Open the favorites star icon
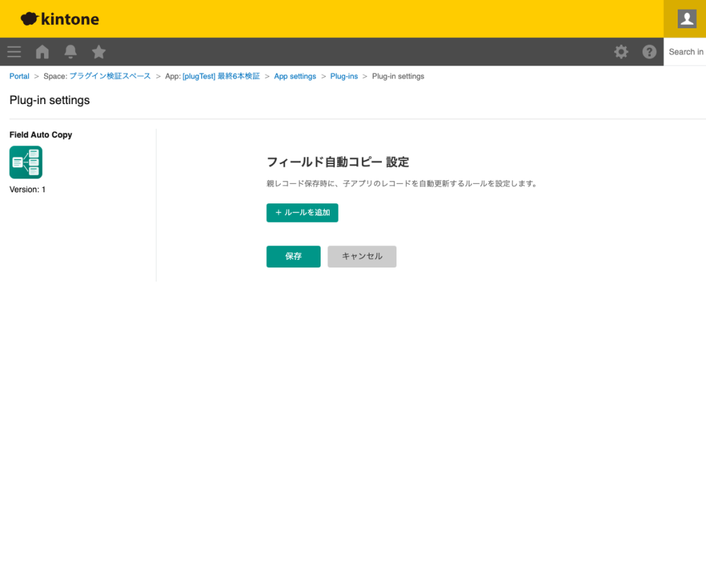Screen dimensions: 706x588 tap(98, 52)
